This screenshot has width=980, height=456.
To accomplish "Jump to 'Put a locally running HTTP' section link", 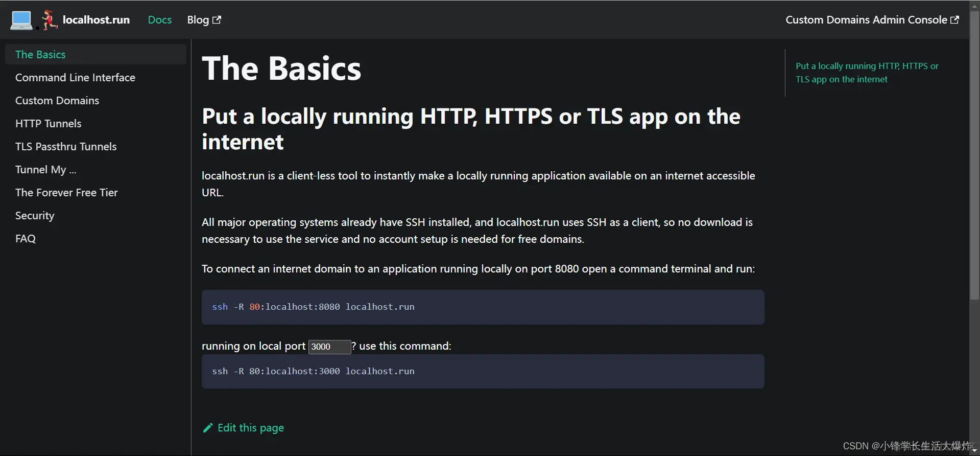I will tap(867, 73).
